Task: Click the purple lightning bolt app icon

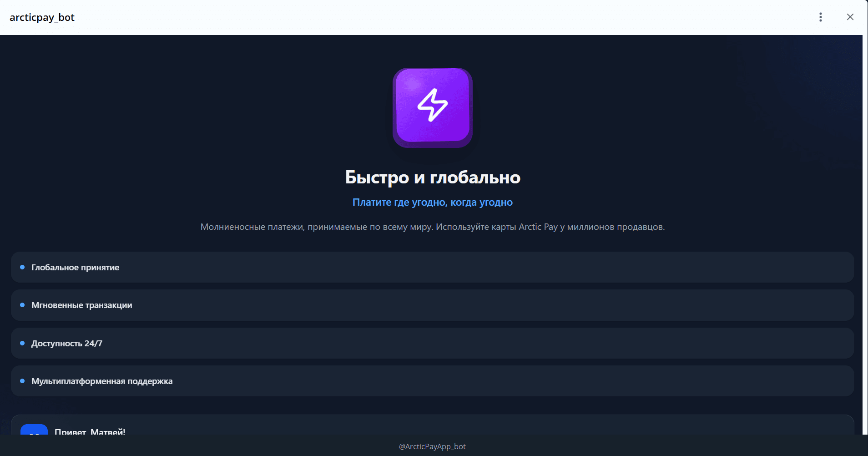Action: click(x=433, y=108)
